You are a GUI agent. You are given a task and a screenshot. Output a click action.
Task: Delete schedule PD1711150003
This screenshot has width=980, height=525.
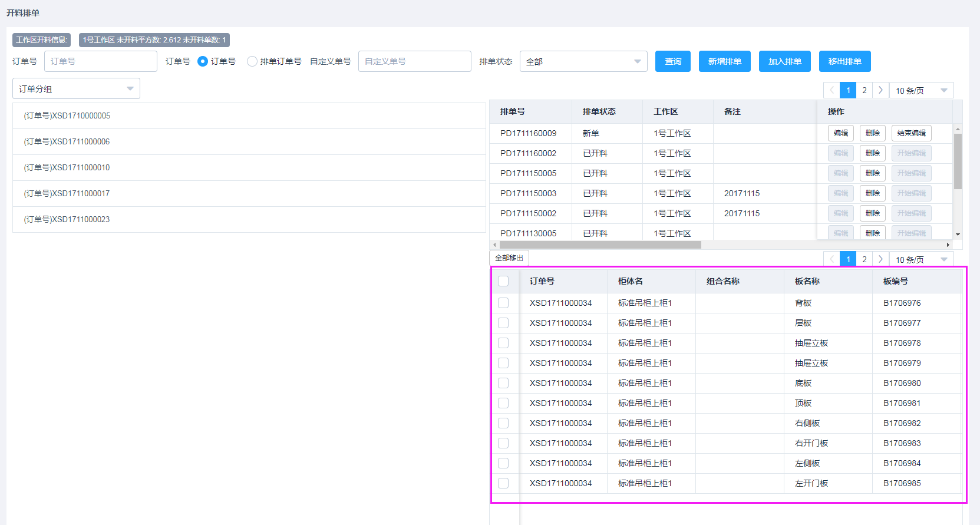click(873, 193)
